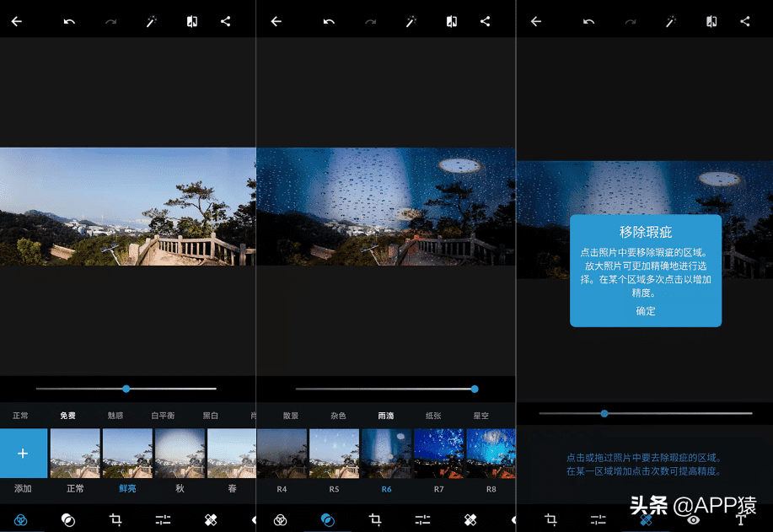Switch to 黑白 filter category tab
773x532 pixels.
click(211, 416)
